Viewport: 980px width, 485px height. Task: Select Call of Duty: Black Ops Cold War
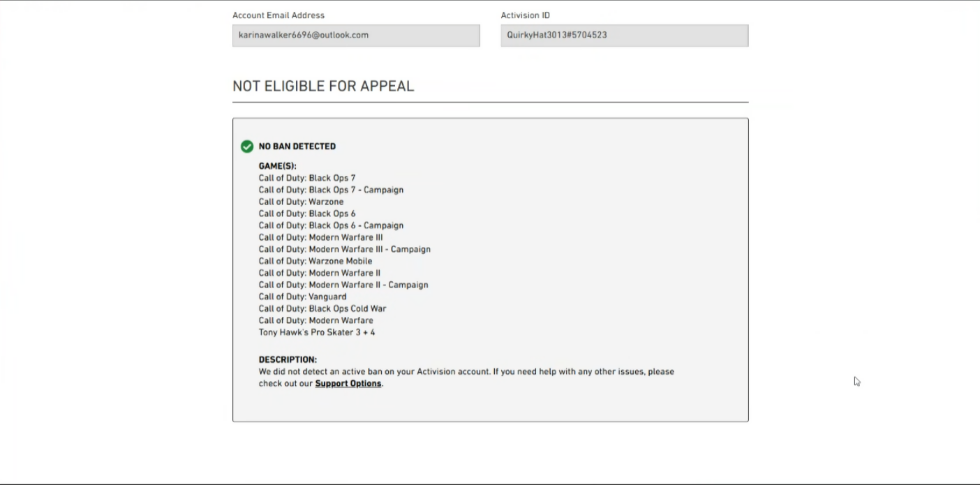322,309
